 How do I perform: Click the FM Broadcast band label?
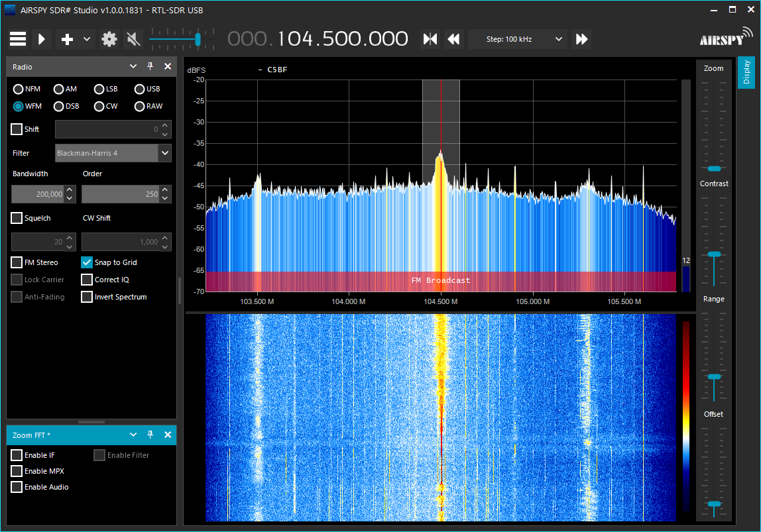pyautogui.click(x=441, y=280)
